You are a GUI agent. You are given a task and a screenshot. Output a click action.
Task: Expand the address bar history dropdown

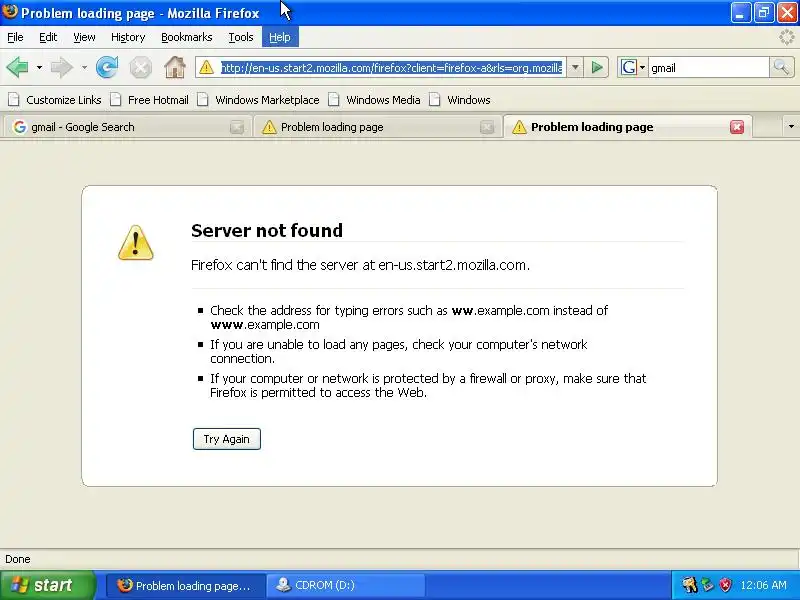(x=575, y=67)
